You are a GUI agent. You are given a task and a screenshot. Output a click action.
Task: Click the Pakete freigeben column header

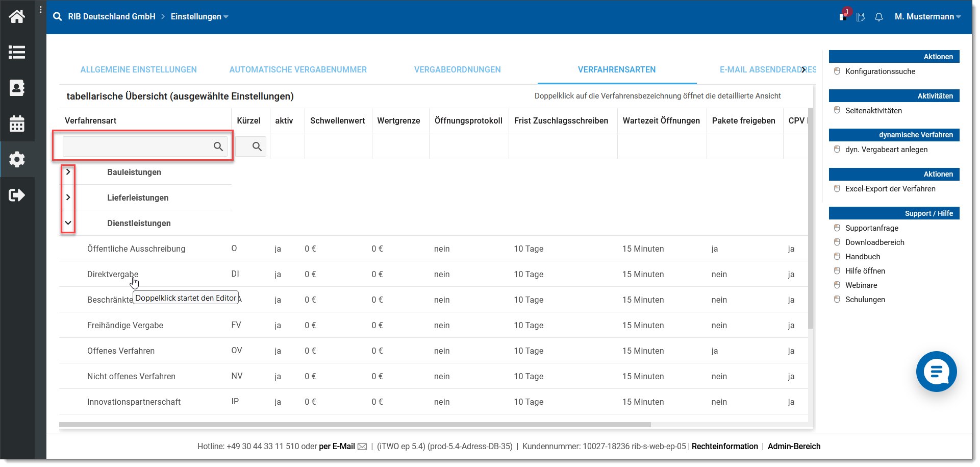pos(743,121)
